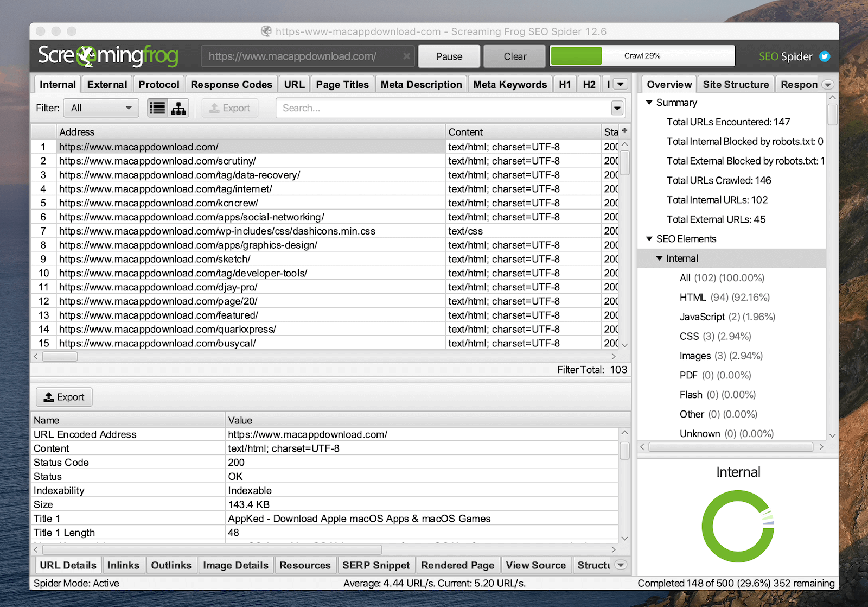Open the Page Titles tab
This screenshot has height=607, width=868.
click(x=342, y=84)
